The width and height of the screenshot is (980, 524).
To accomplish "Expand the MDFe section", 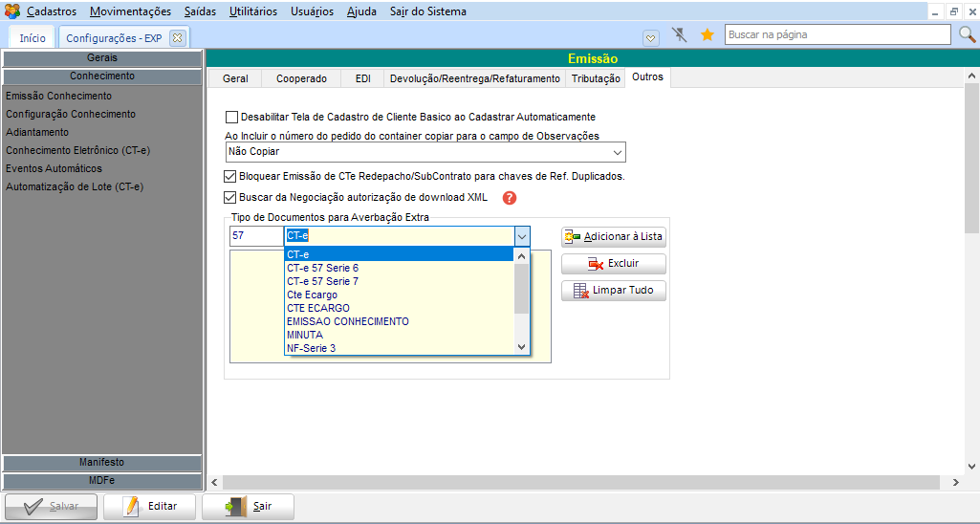I will [102, 481].
